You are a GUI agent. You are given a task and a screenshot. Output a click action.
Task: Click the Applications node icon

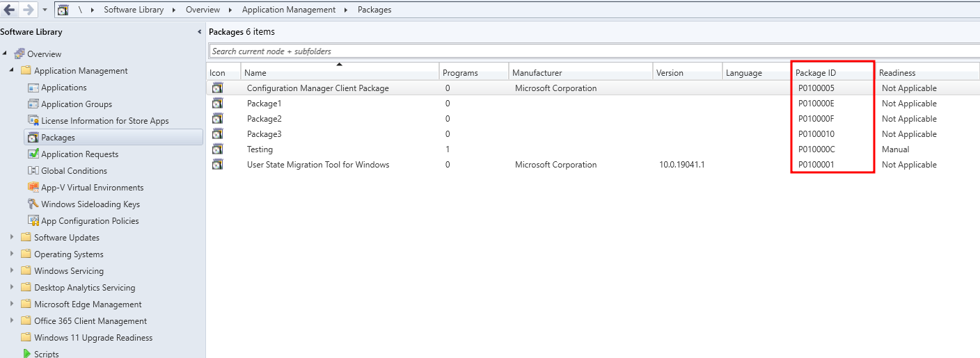[33, 88]
